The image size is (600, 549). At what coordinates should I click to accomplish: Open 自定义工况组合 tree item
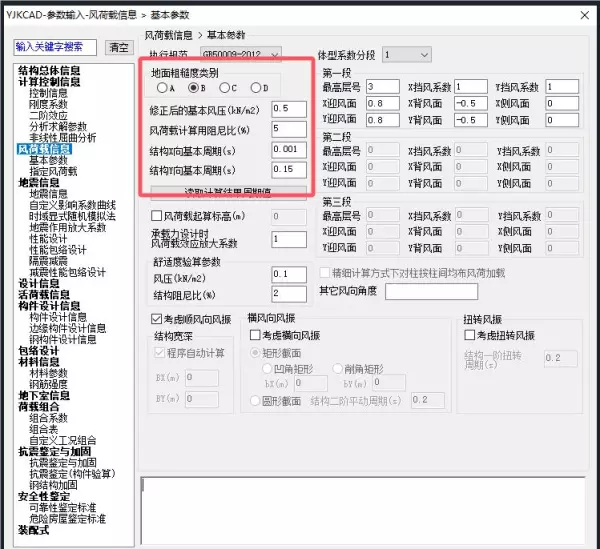coord(63,440)
